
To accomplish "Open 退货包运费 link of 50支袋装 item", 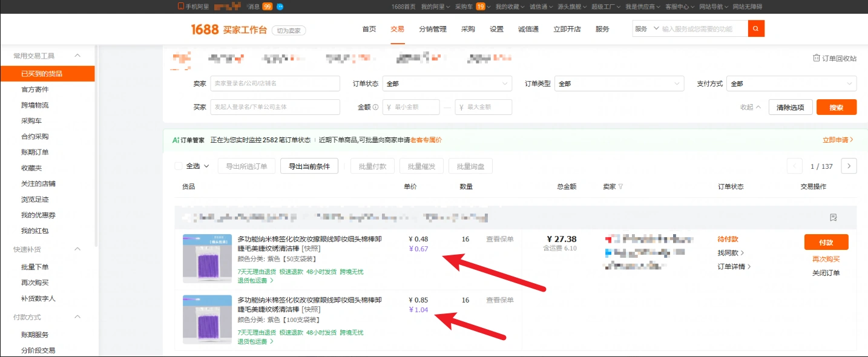I will (x=255, y=281).
